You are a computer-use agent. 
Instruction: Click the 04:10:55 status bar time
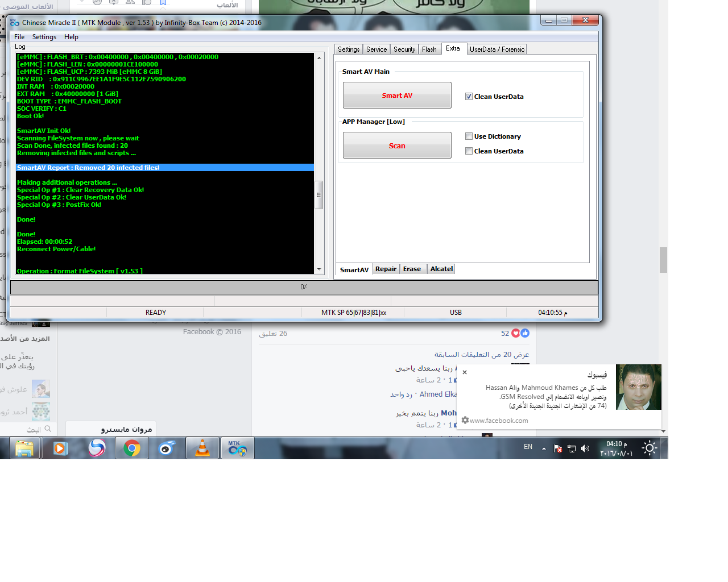click(x=552, y=313)
